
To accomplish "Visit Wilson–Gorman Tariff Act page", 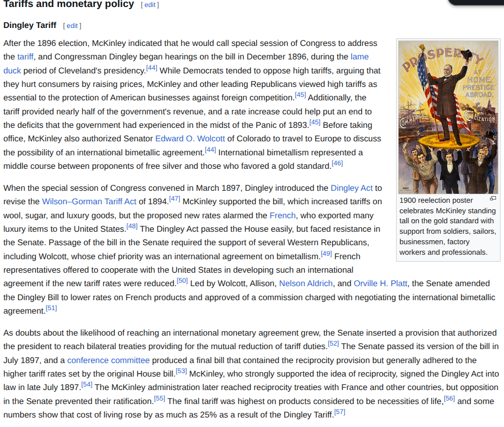I will tap(89, 202).
